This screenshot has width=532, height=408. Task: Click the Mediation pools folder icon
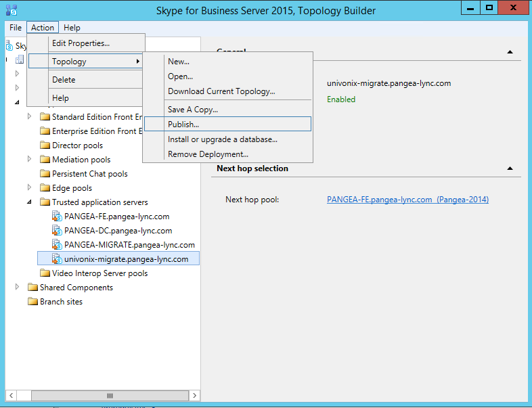[45, 160]
